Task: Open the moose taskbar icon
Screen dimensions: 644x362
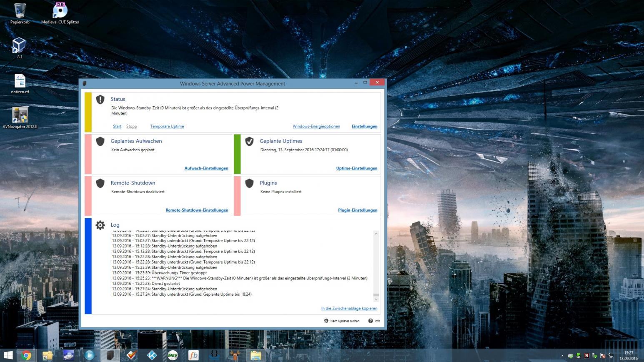Action: (x=235, y=355)
